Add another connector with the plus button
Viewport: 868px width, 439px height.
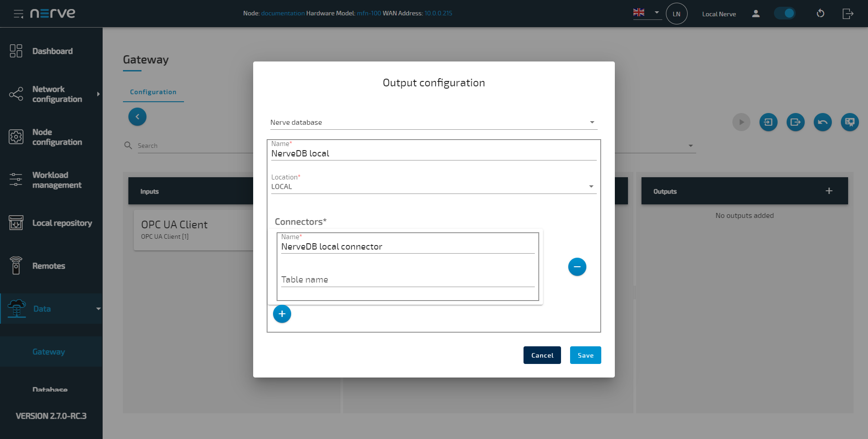click(282, 314)
